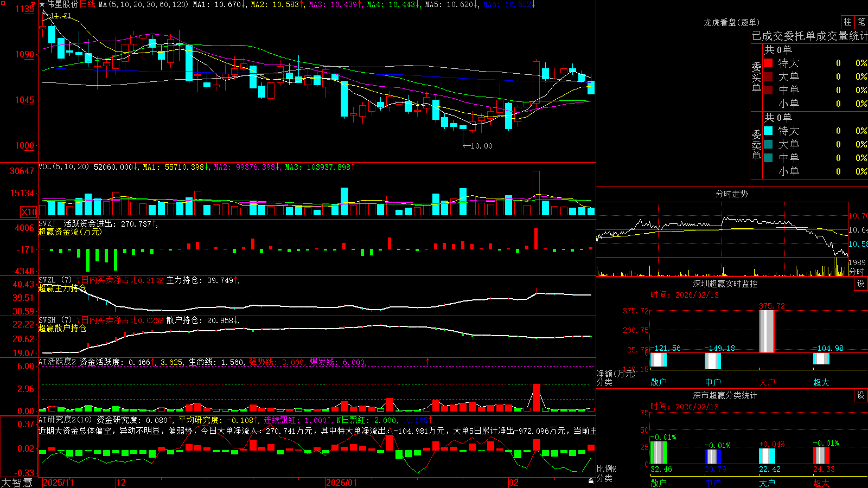This screenshot has width=868, height=488.
Task: Click the 散户 32.46 bar in 分类统计
Action: point(659,453)
